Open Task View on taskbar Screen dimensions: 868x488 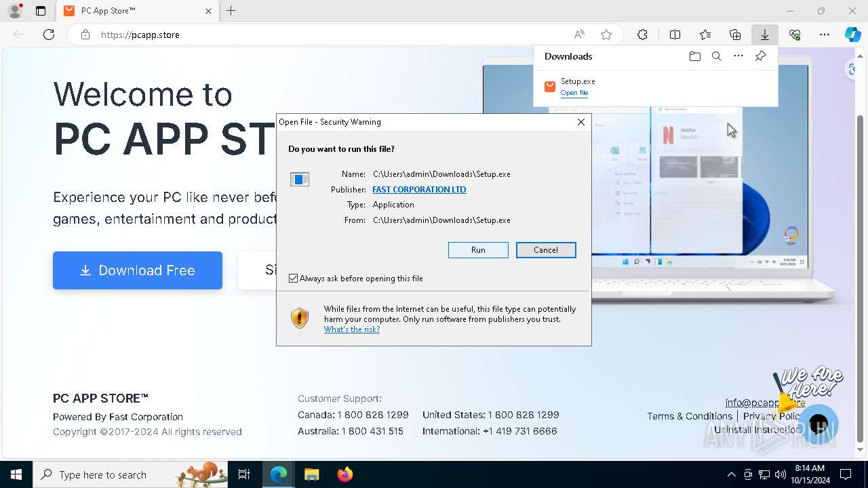click(x=244, y=474)
